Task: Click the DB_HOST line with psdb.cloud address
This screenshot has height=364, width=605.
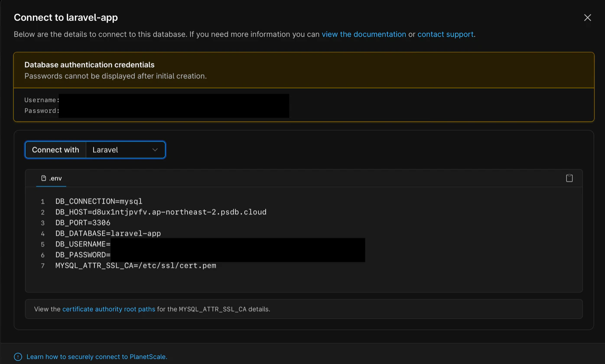Action: (161, 212)
